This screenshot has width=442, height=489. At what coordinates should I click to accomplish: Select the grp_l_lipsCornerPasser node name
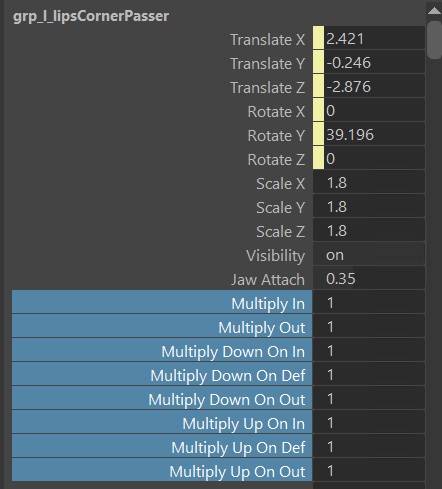91,16
